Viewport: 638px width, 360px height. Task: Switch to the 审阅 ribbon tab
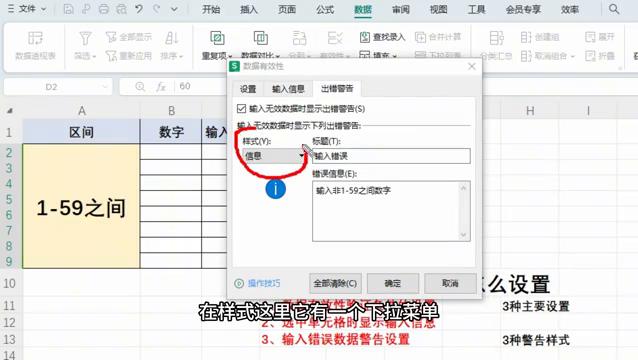(401, 9)
